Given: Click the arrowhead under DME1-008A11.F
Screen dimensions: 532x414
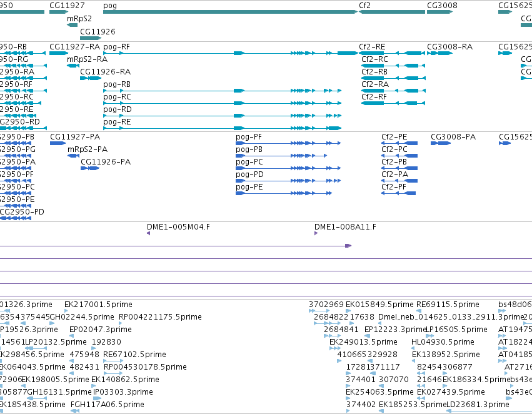Looking at the screenshot, I should click(316, 233).
